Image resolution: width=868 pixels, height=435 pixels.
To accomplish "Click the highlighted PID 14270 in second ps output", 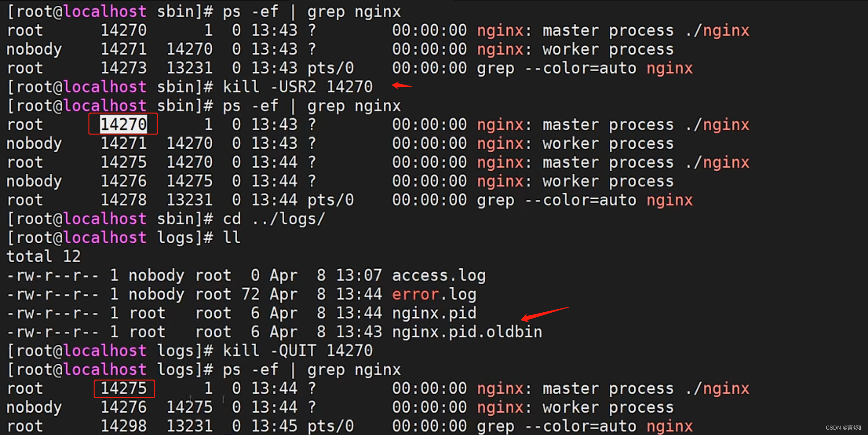I will click(123, 124).
